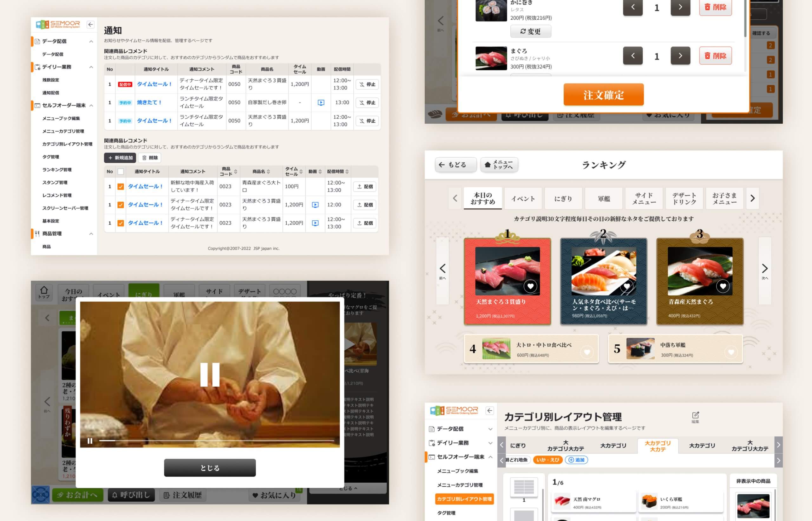The image size is (812, 521).
Task: Expand the デイリー業務 menu section
Action: (x=91, y=67)
